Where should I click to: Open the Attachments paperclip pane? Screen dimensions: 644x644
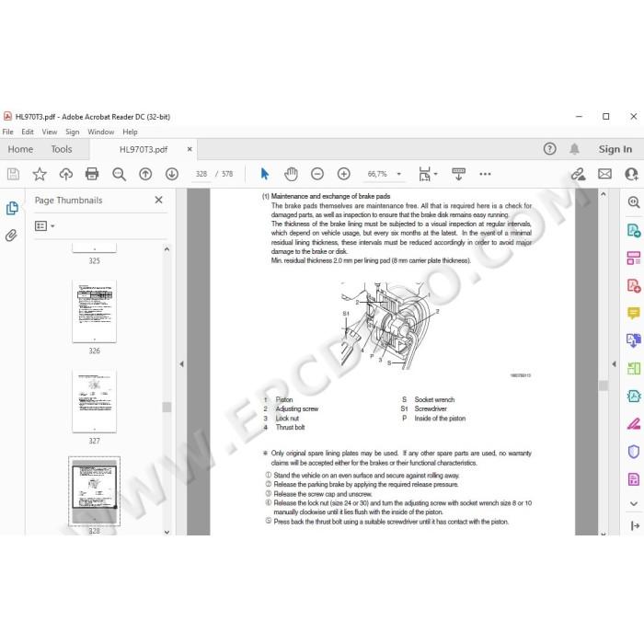(x=11, y=236)
